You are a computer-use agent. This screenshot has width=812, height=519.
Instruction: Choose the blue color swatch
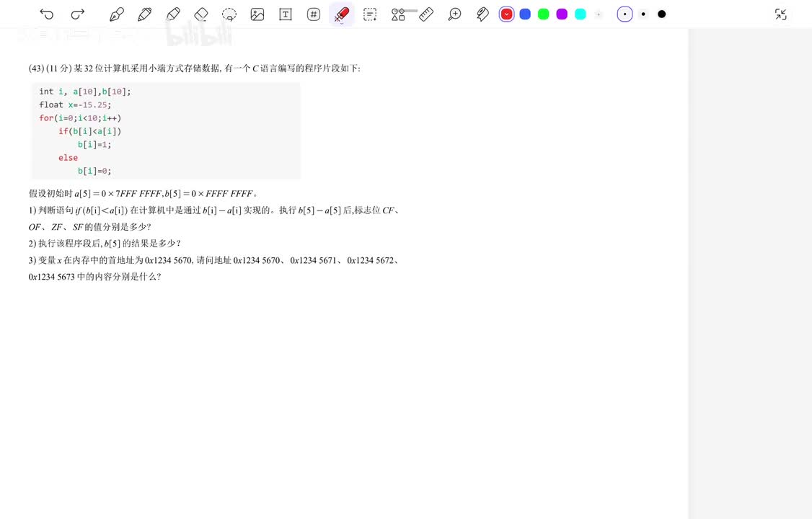click(x=525, y=14)
